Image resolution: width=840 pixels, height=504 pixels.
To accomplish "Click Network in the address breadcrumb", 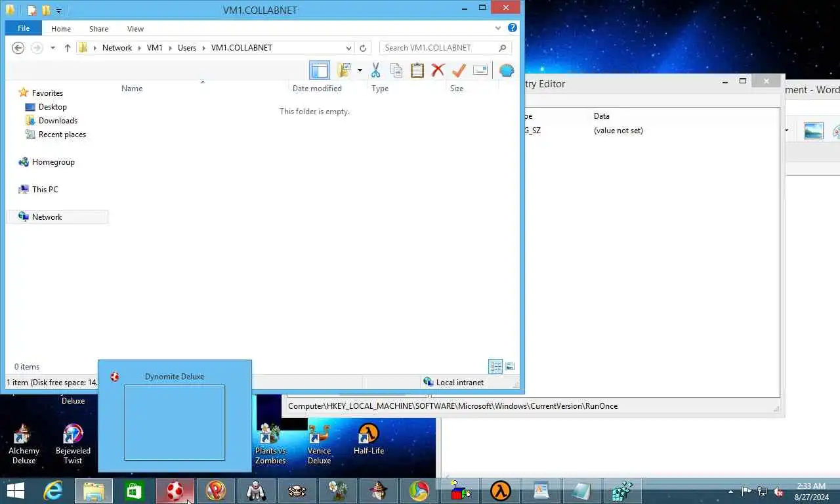I will point(117,47).
